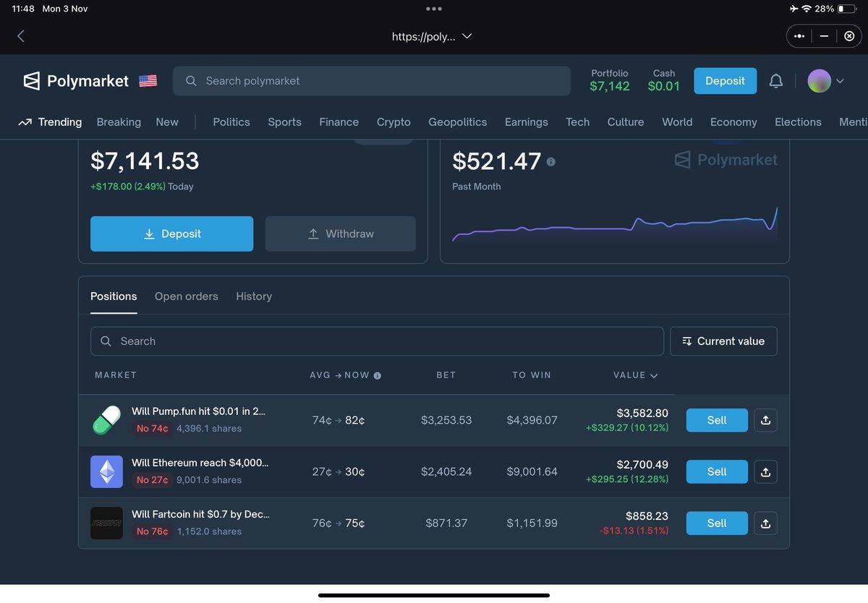Click the Withdraw button
Image resolution: width=868 pixels, height=603 pixels.
point(340,234)
